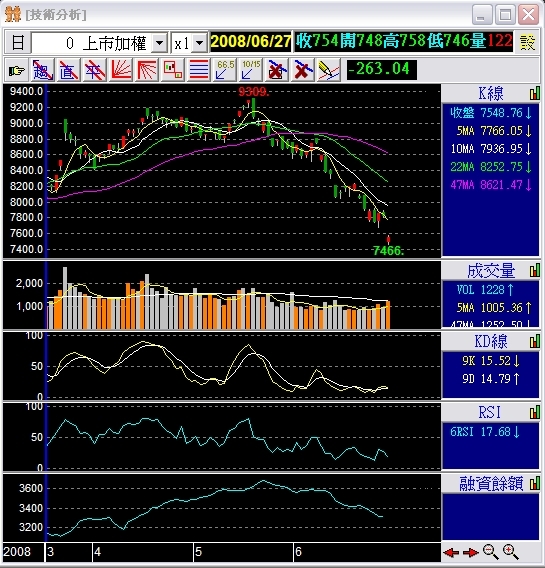Click the 66.5 price label tool
Viewport: 545px width, 568px height.
pyautogui.click(x=225, y=70)
